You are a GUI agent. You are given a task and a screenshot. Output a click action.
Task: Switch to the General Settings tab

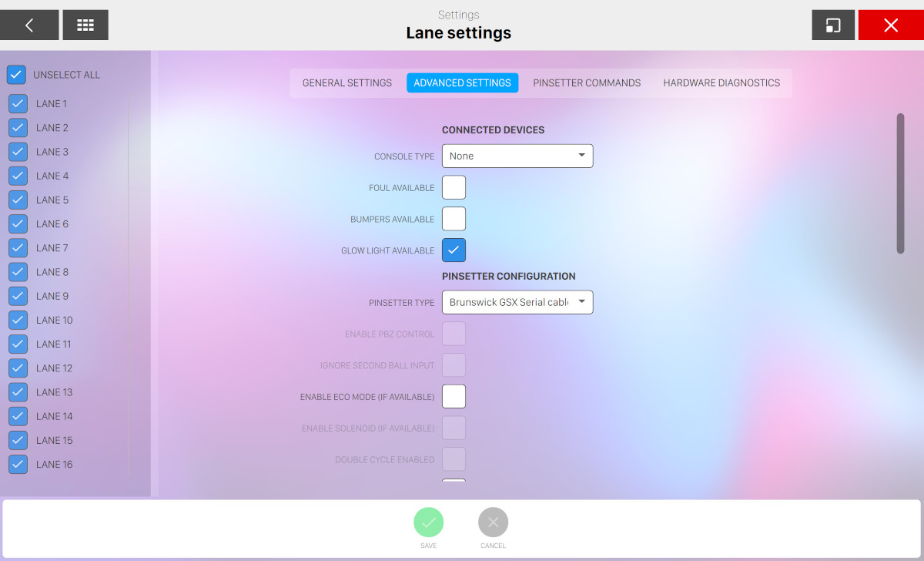347,83
